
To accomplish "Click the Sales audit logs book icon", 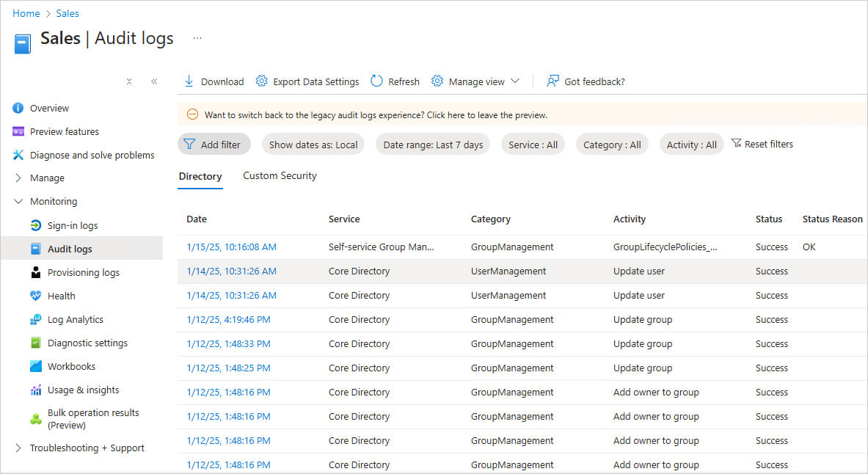I will coord(23,44).
